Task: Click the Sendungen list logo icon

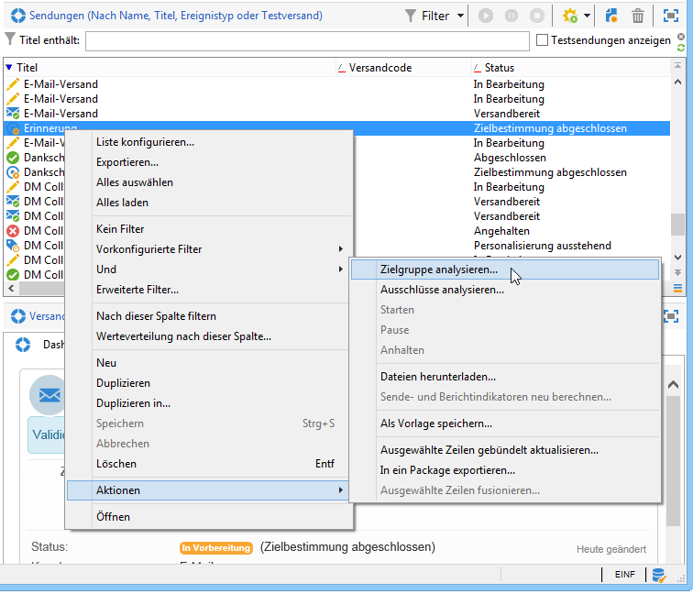Action: point(18,16)
